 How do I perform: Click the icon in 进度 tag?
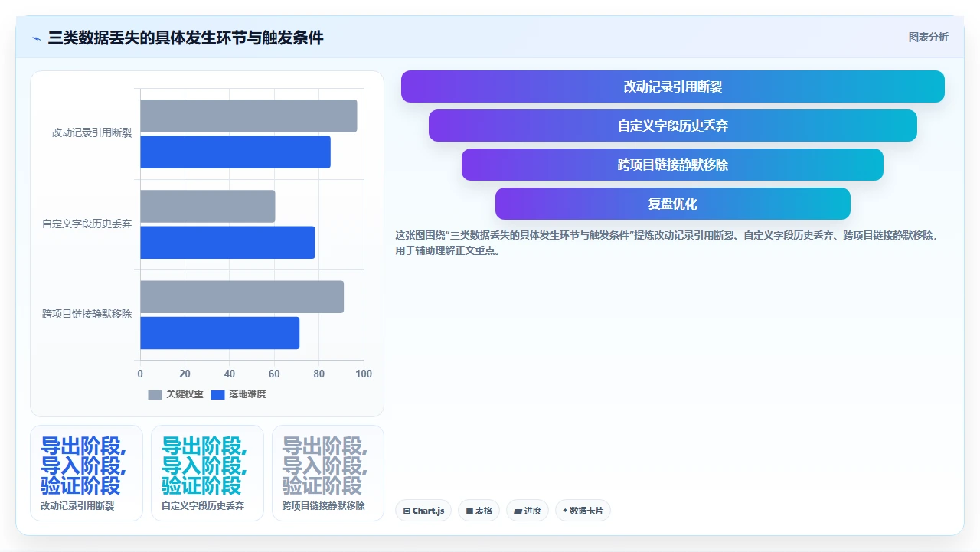tap(518, 511)
